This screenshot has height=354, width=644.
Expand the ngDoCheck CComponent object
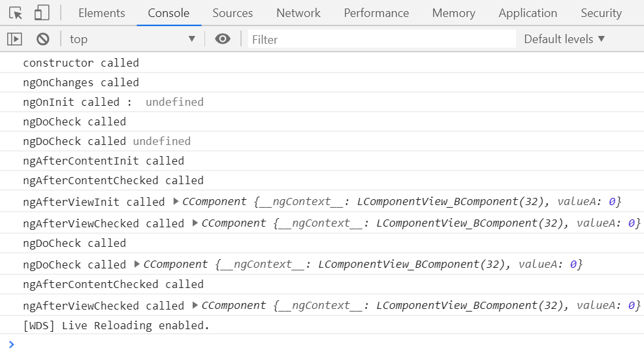(x=137, y=264)
